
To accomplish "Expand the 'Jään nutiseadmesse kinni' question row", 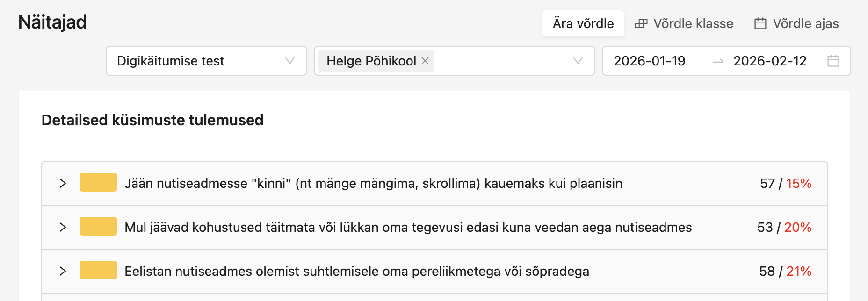I will click(x=63, y=183).
